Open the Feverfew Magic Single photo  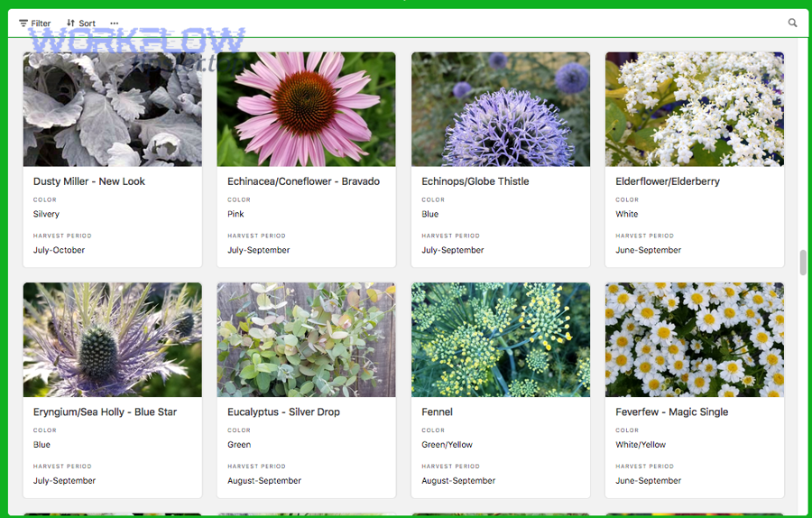pos(694,339)
